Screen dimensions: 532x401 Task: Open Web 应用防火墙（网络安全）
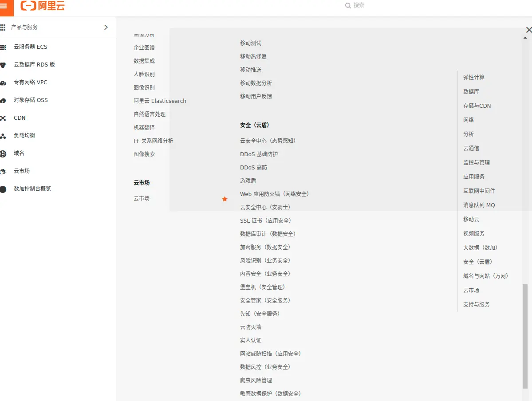(275, 194)
